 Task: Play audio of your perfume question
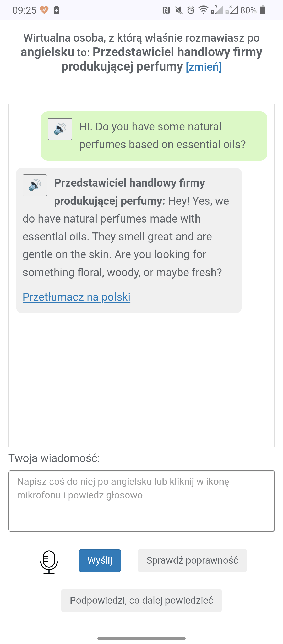click(60, 129)
